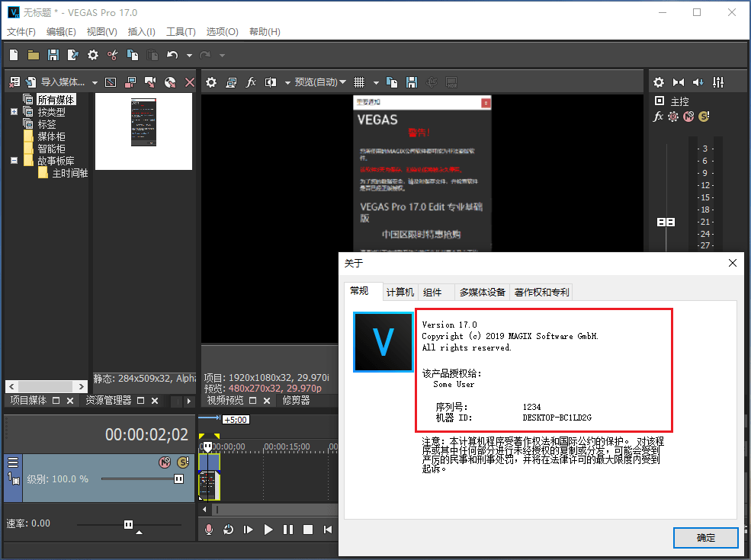Open preview properties gear icon
This screenshot has height=560, width=751.
211,82
